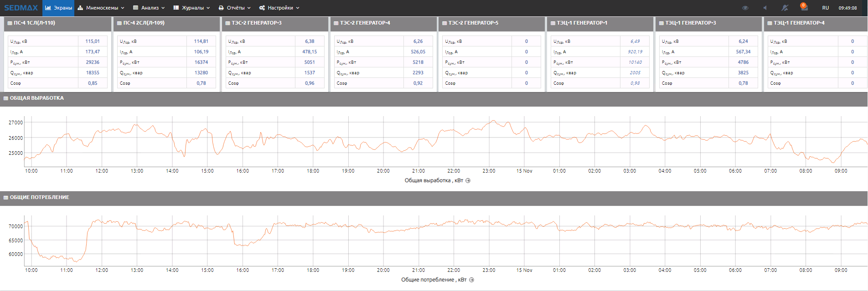Click the SEDMAX logo
The width and height of the screenshot is (868, 291).
point(21,8)
